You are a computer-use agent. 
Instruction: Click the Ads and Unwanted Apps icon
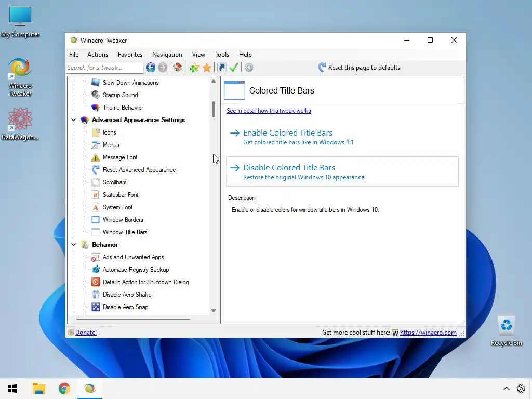pyautogui.click(x=96, y=257)
